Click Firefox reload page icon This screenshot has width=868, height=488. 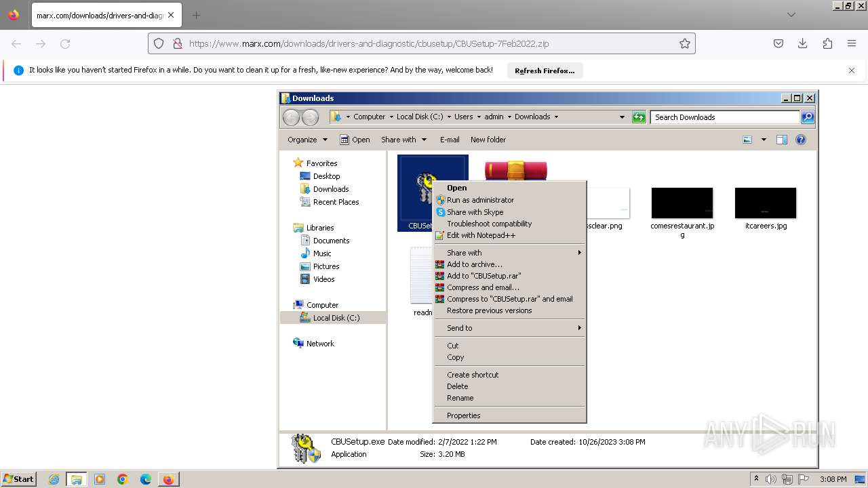[65, 43]
